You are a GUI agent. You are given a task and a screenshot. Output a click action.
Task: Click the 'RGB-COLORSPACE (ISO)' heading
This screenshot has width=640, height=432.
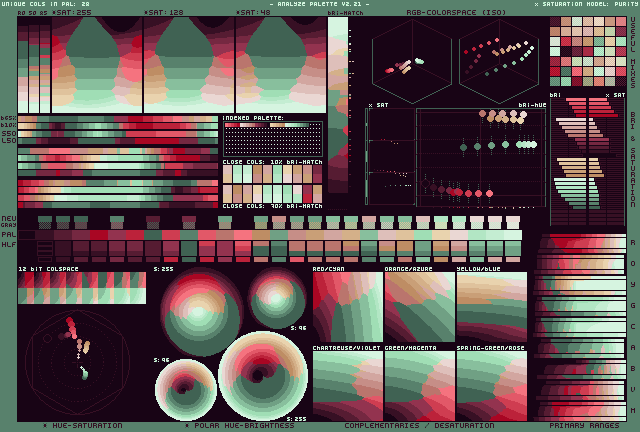pos(456,13)
